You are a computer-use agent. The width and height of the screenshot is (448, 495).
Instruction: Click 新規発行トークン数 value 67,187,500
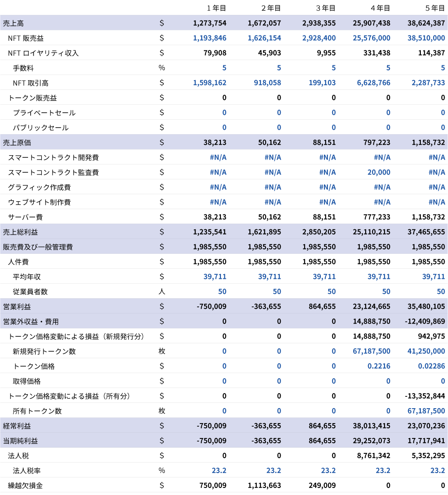(x=372, y=351)
